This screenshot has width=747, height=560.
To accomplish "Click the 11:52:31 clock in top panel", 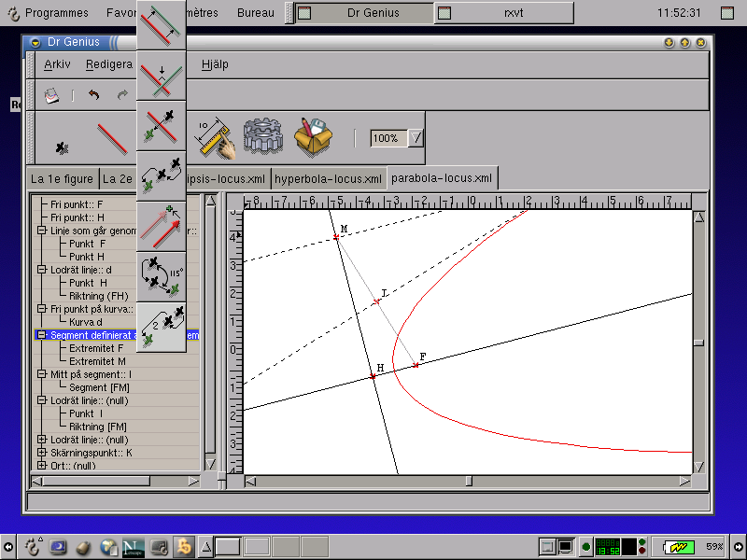I will pos(679,13).
